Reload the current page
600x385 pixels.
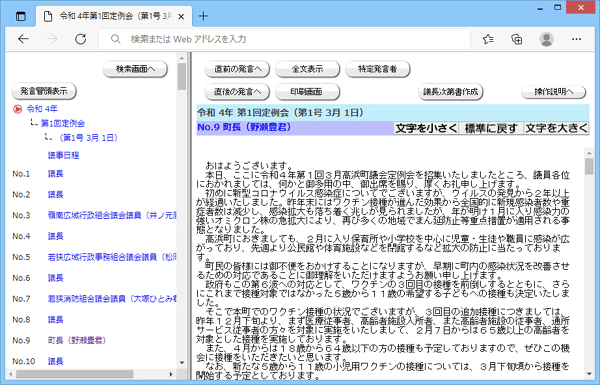(x=80, y=39)
